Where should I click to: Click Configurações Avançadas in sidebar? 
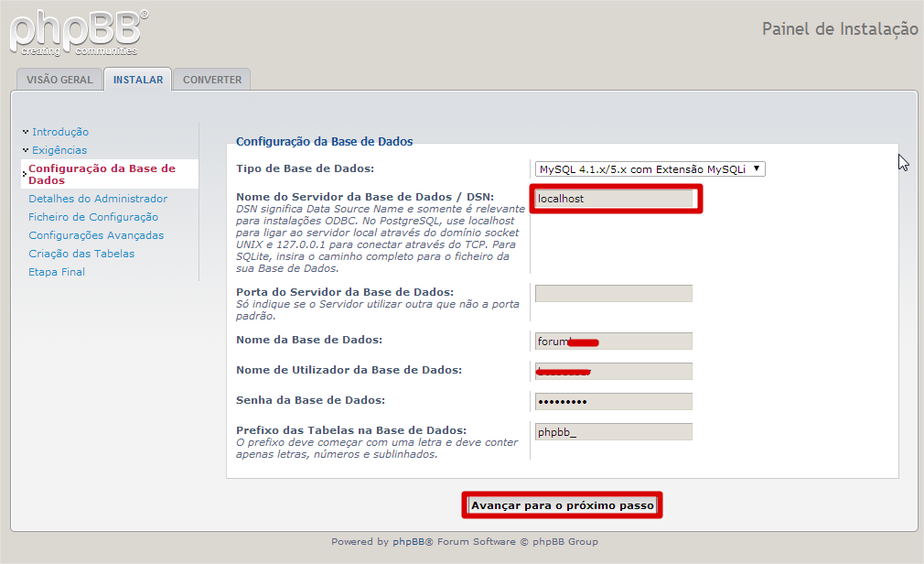96,235
